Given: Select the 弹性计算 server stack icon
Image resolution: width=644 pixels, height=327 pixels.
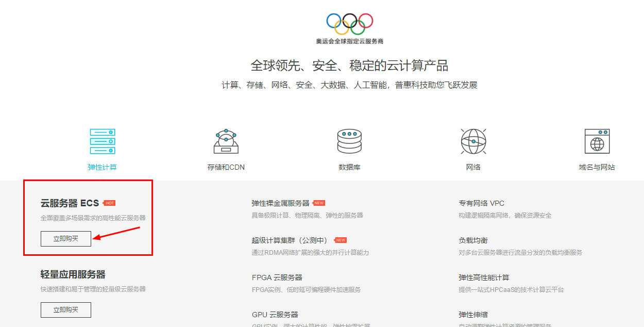Looking at the screenshot, I should coord(102,141).
